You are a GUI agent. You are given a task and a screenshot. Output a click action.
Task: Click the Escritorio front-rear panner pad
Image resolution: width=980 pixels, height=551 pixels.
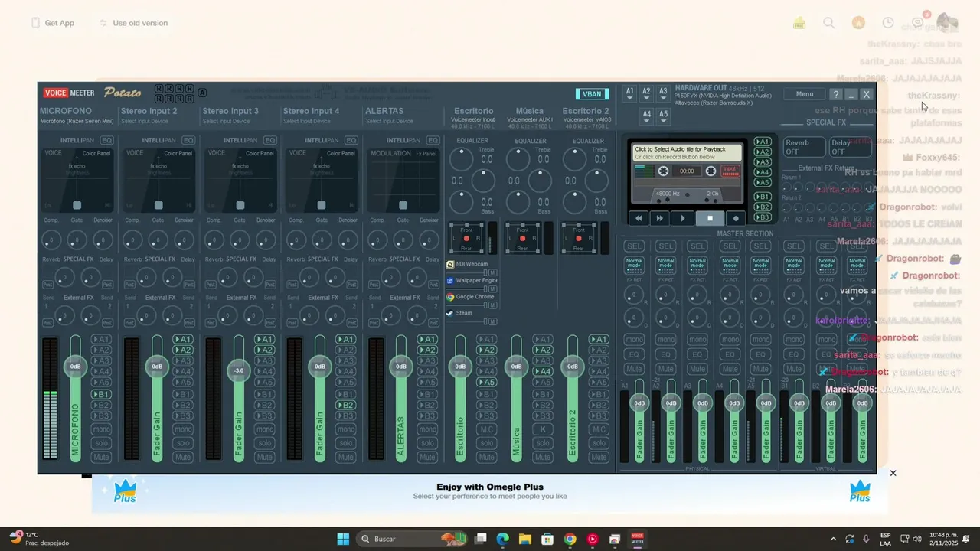(466, 239)
